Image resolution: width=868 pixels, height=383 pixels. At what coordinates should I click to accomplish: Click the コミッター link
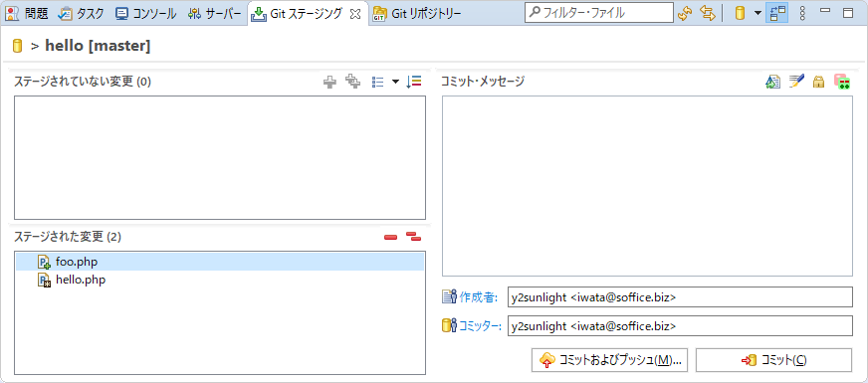480,326
